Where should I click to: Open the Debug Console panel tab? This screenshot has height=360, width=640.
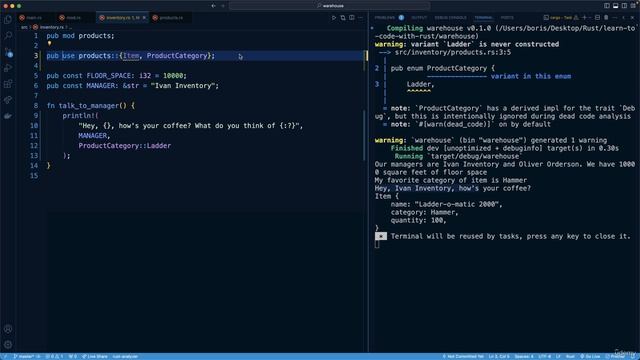451,18
